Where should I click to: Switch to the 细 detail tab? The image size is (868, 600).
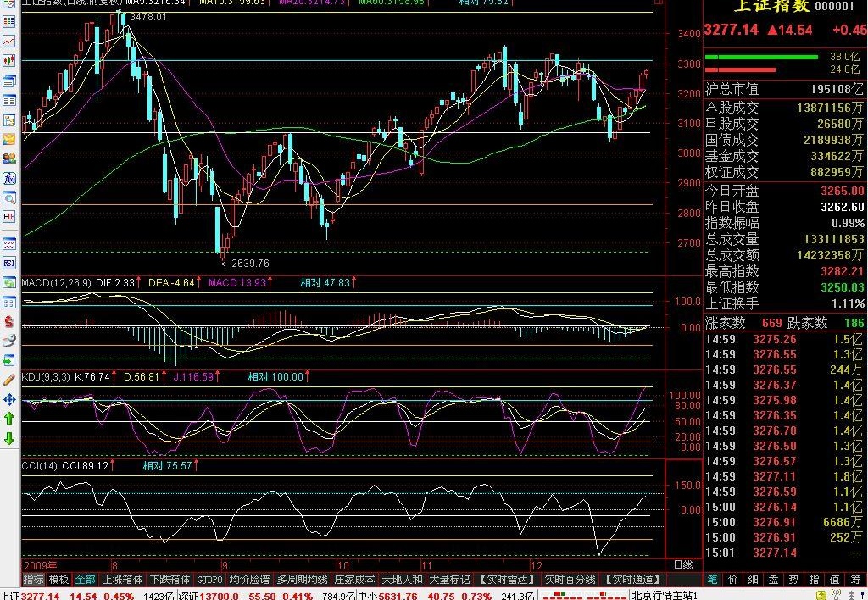[x=754, y=580]
